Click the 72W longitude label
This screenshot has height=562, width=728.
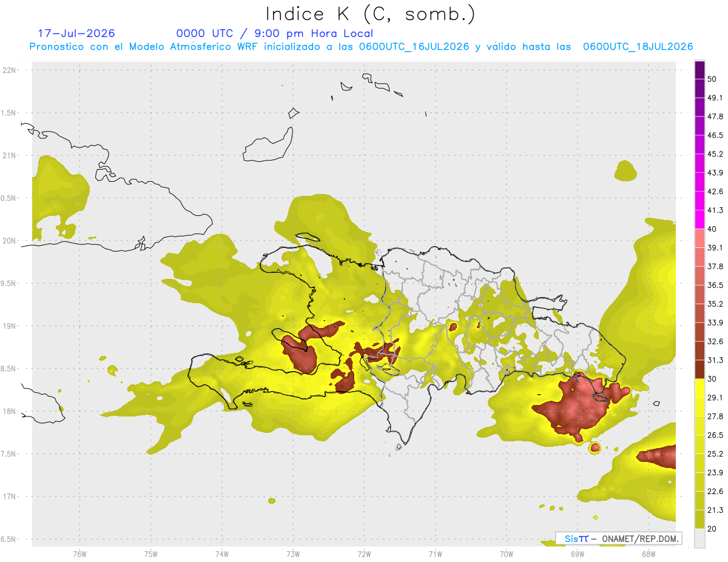[x=364, y=554]
